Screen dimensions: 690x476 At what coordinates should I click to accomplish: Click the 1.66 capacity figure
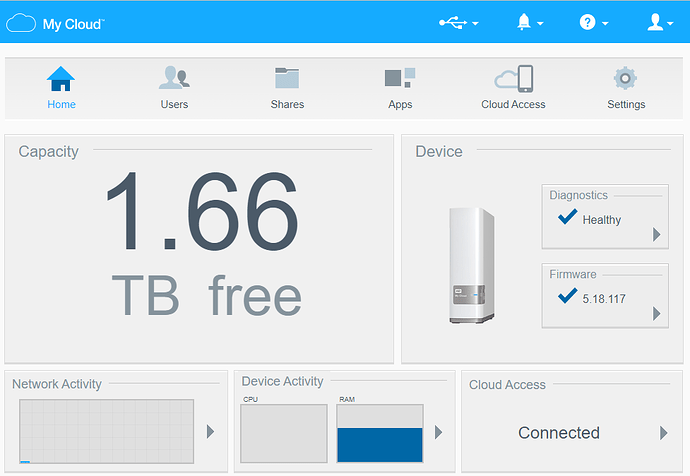pos(202,211)
